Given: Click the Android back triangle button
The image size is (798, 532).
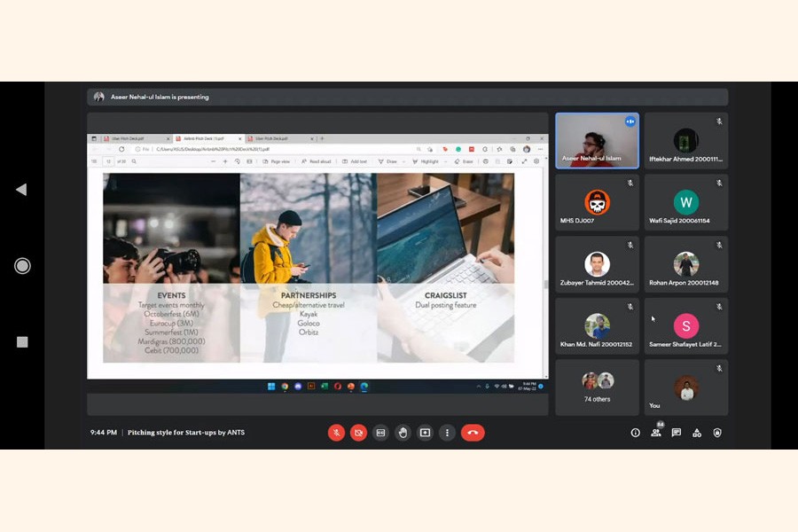Looking at the screenshot, I should [21, 190].
